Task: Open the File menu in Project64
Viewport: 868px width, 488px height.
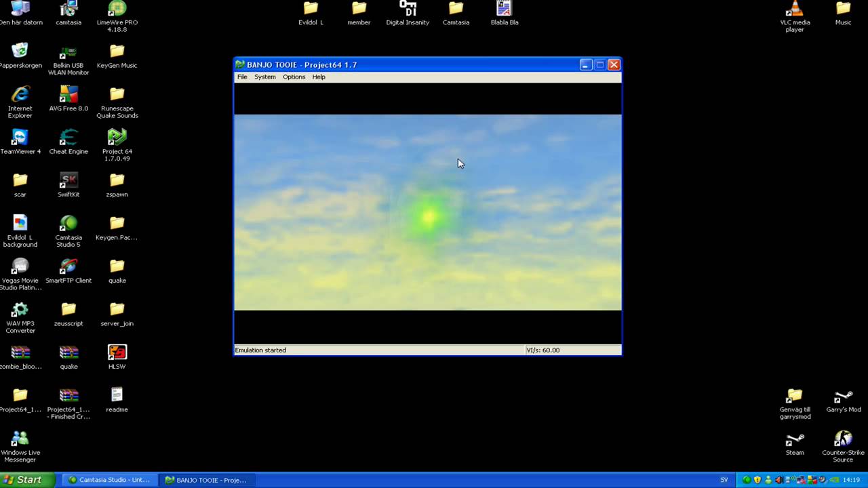Action: (242, 77)
